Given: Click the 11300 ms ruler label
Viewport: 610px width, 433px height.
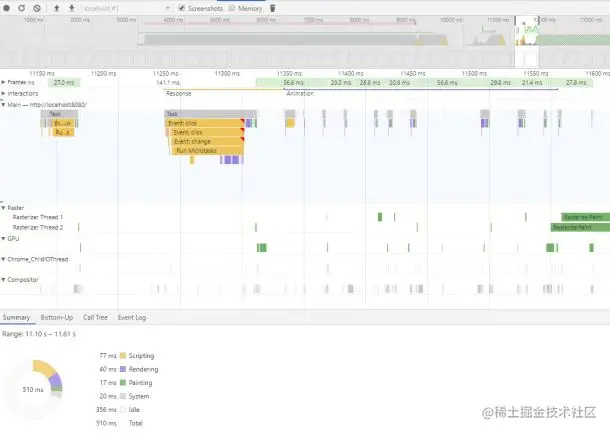Looking at the screenshot, I should pos(227,73).
